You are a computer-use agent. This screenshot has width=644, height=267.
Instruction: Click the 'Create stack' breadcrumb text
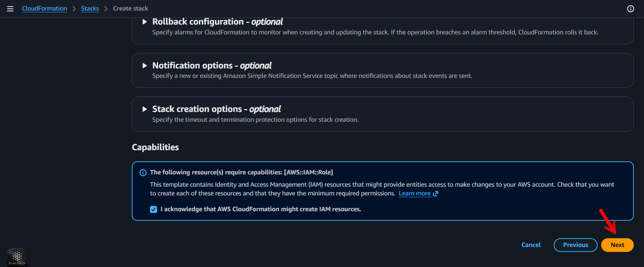(131, 8)
